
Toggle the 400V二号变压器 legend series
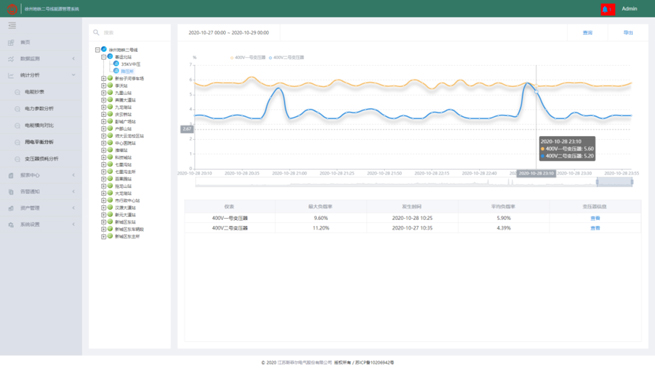point(287,58)
